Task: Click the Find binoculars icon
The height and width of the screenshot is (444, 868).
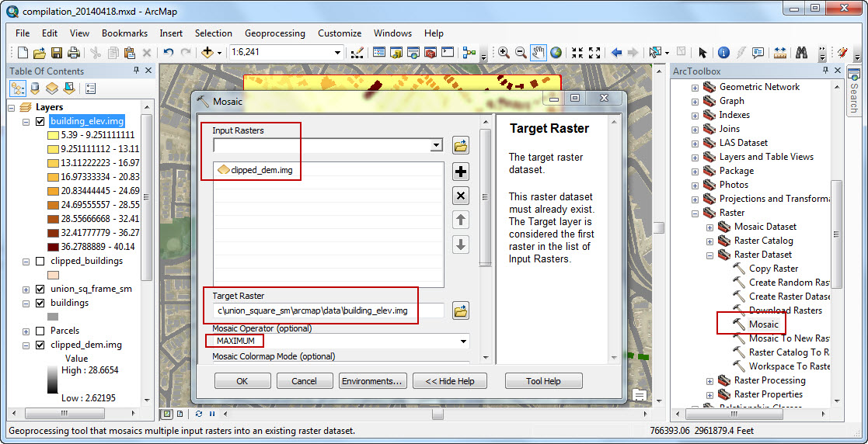Action: 801,53
